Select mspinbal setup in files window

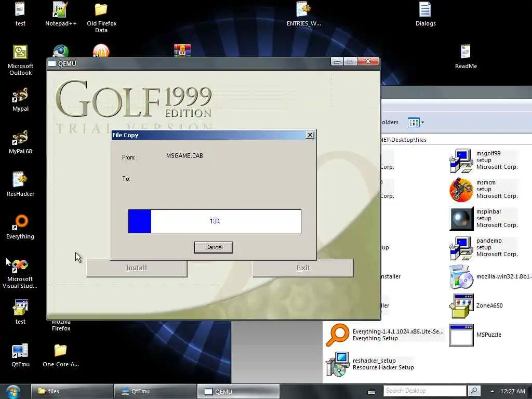[484, 219]
